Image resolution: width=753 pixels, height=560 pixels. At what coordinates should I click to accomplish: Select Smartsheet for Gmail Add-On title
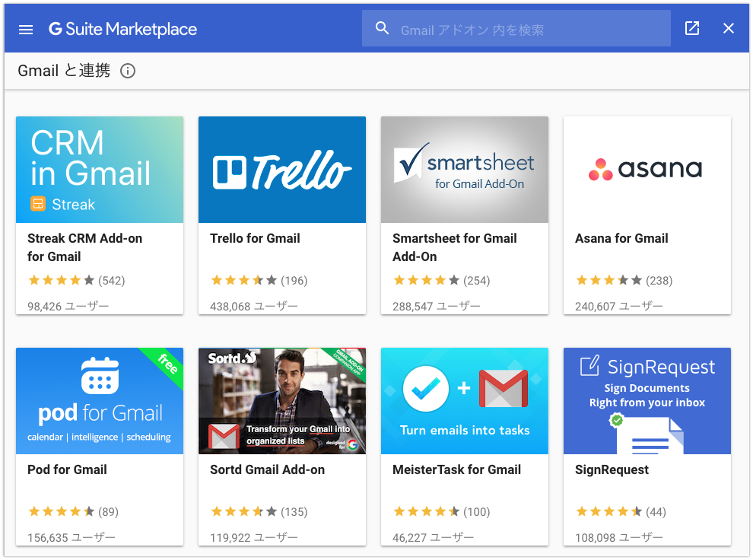click(454, 247)
